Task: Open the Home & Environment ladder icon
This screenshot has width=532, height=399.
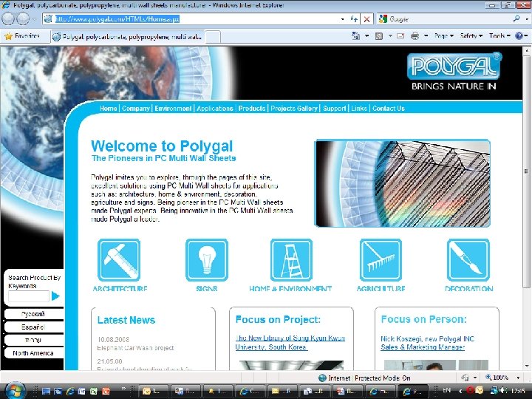Action: pos(291,260)
